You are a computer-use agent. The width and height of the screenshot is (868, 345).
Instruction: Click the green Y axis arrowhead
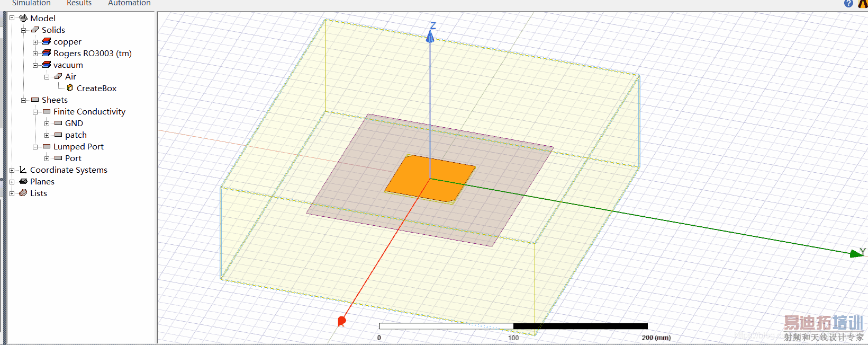click(856, 254)
